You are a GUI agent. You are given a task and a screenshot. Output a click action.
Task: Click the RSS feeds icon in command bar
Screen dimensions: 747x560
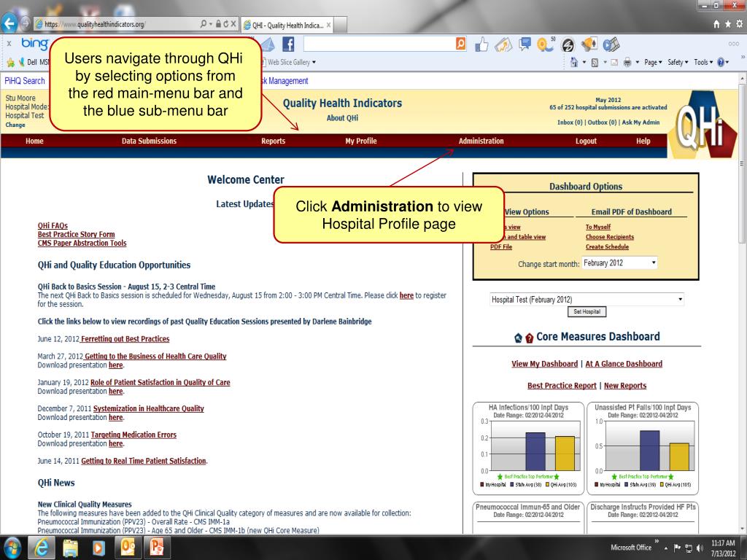click(x=595, y=63)
